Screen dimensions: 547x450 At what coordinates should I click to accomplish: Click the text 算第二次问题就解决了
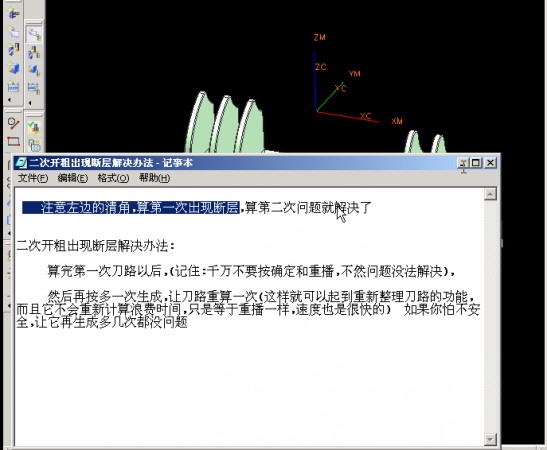coord(308,208)
